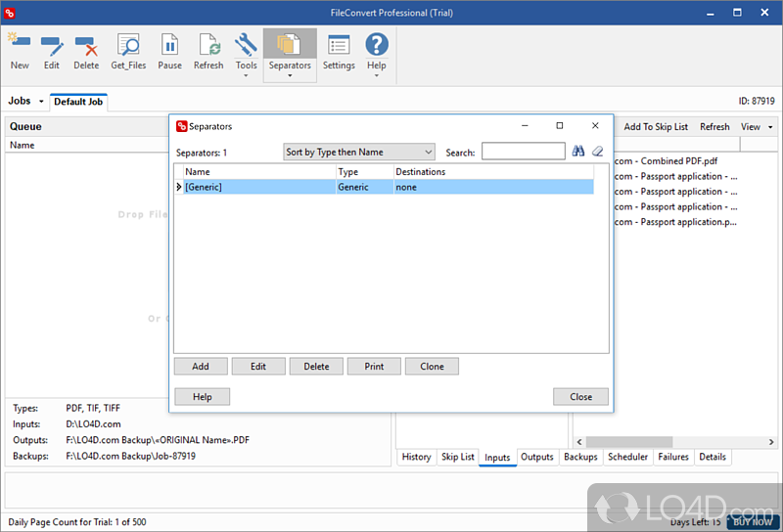Click the Add button in Separators dialog

(201, 367)
